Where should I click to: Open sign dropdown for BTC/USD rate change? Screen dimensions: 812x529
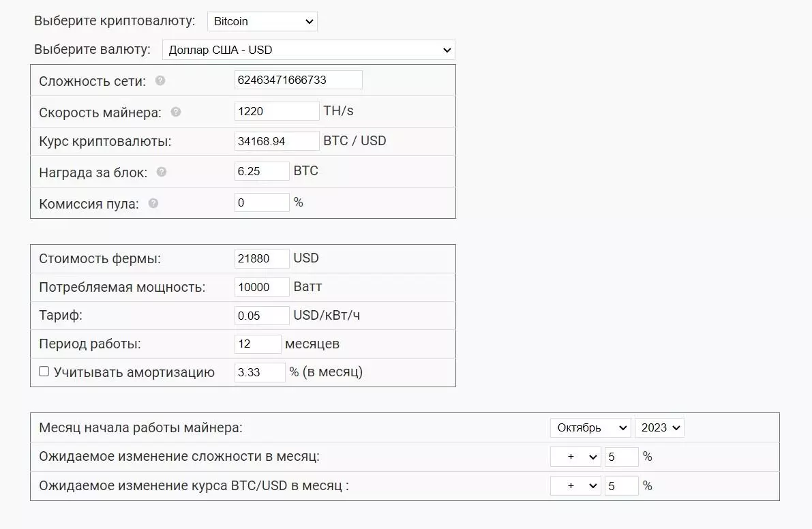click(x=575, y=486)
